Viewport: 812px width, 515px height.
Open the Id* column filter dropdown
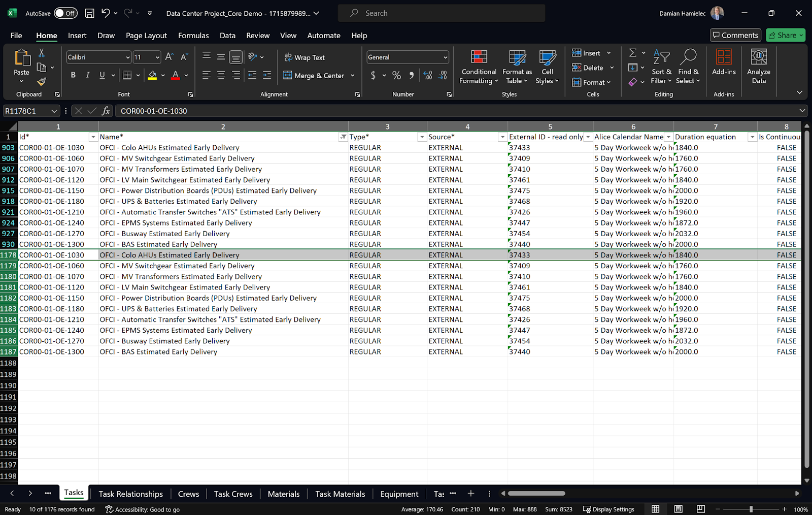pyautogui.click(x=93, y=137)
